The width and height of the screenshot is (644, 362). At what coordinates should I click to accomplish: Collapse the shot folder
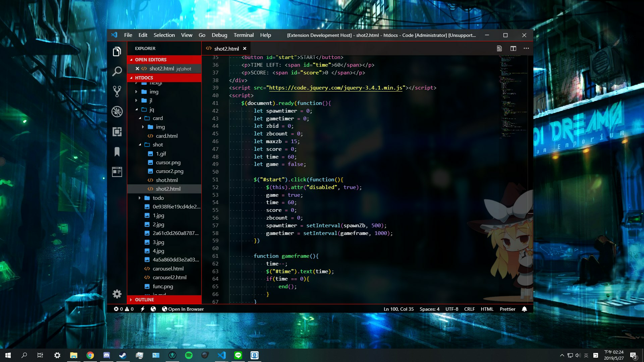(x=157, y=144)
